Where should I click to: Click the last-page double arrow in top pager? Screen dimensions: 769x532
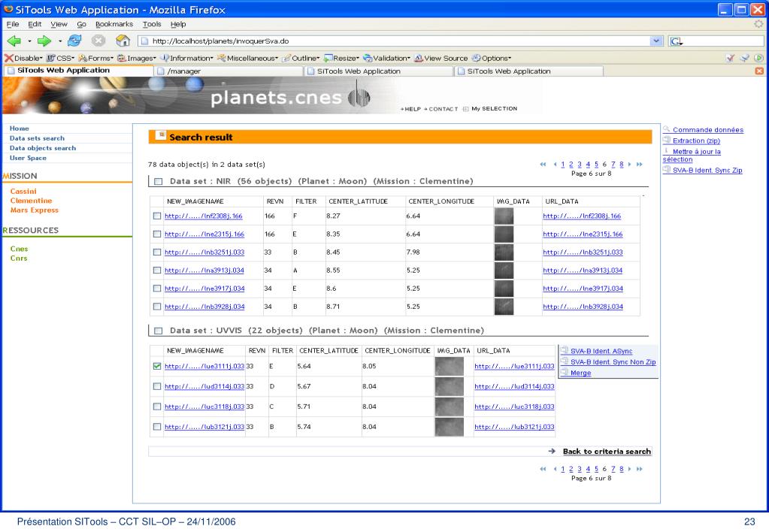click(x=639, y=165)
